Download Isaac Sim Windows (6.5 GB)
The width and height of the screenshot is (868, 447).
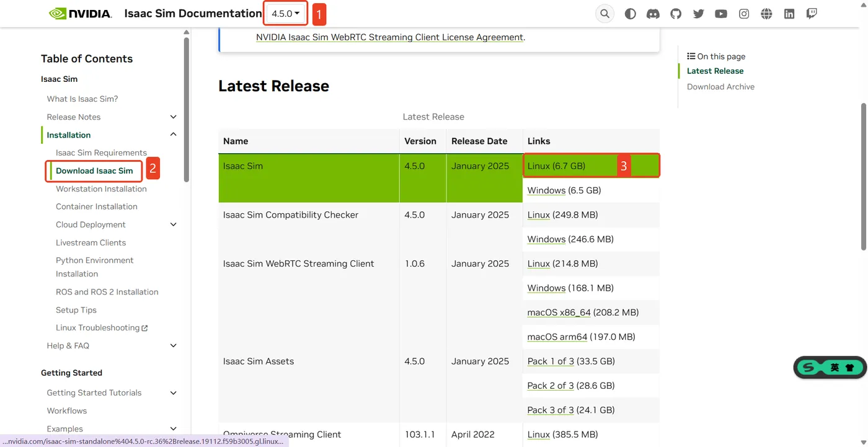coord(546,190)
